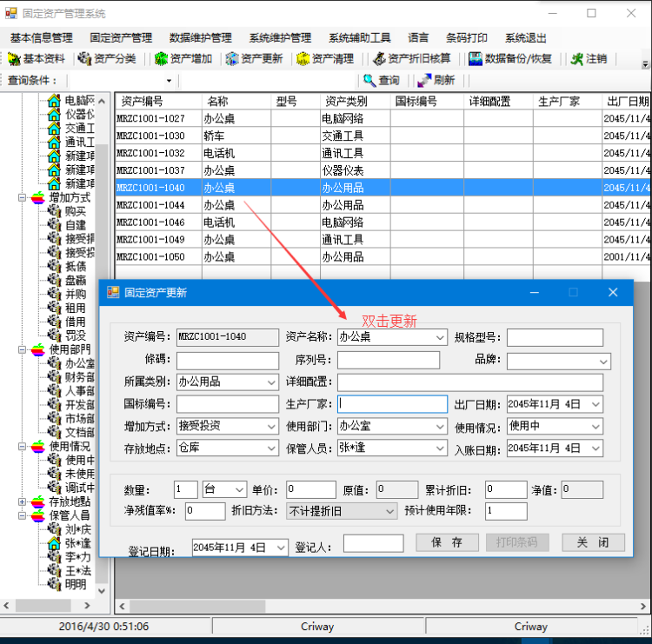652x644 pixels.
Task: Open the 条码打印 menu
Action: point(467,38)
